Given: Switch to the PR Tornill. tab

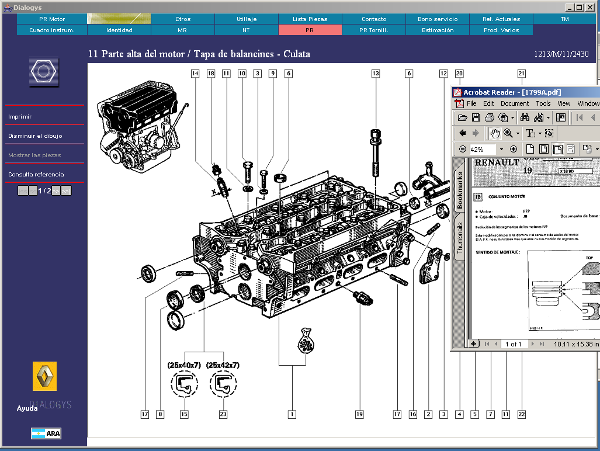Looking at the screenshot, I should pyautogui.click(x=373, y=30).
